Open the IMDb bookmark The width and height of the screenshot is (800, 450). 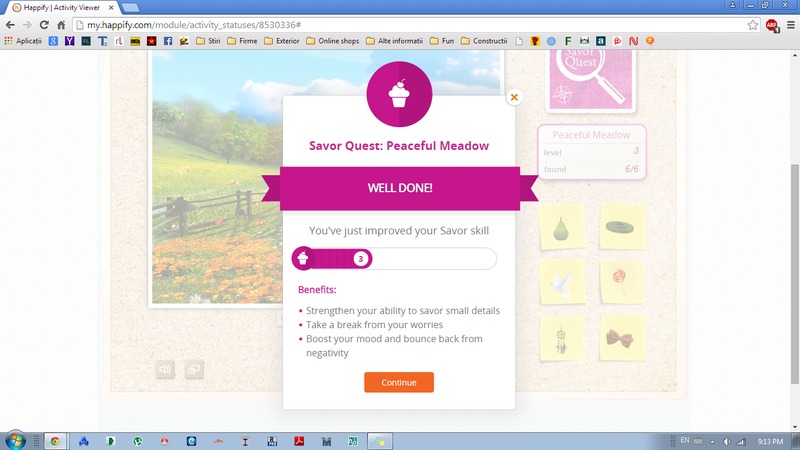[x=135, y=41]
